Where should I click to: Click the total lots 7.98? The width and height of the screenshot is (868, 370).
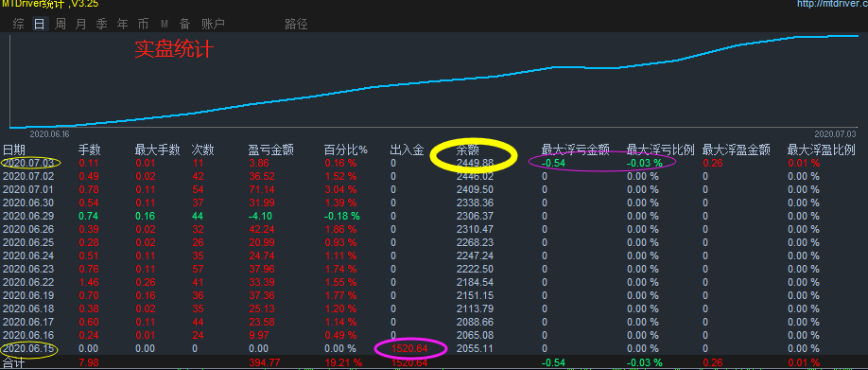click(88, 362)
